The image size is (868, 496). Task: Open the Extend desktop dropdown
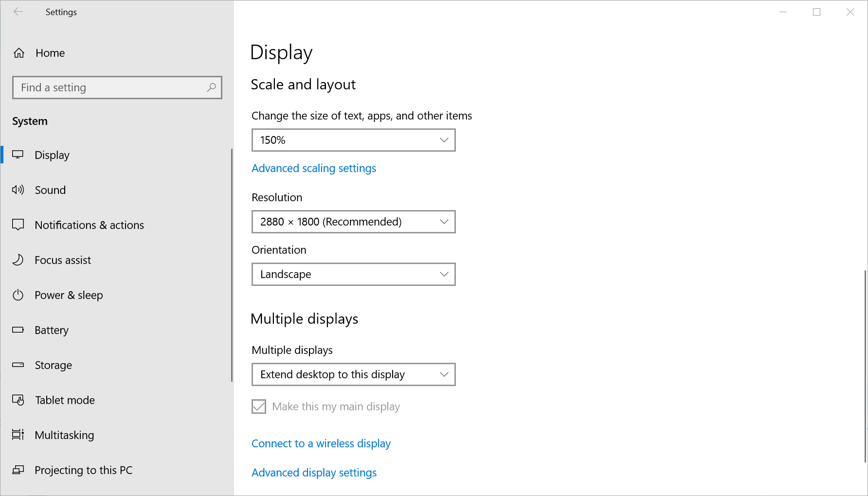[353, 374]
